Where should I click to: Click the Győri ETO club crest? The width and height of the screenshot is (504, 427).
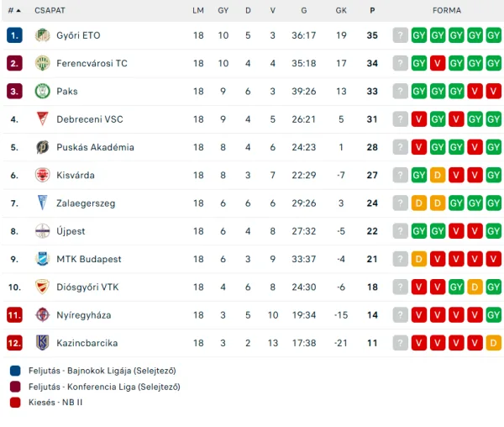coord(42,35)
